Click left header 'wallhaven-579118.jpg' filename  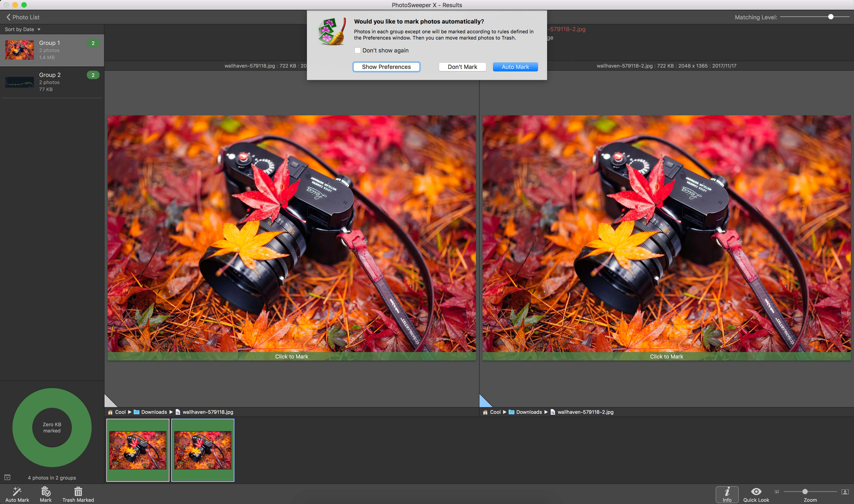click(x=250, y=66)
